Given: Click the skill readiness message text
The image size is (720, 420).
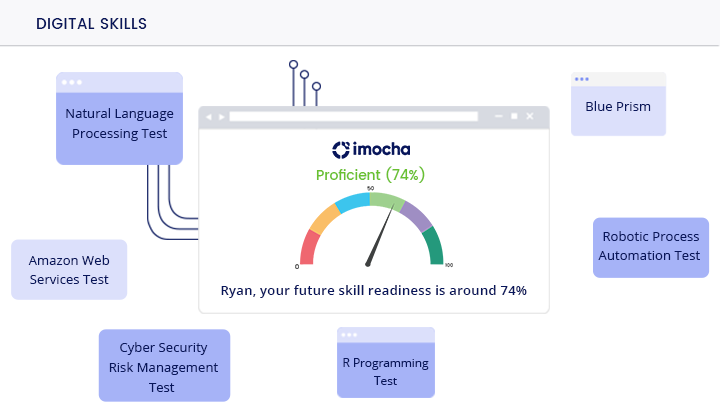Looking at the screenshot, I should (373, 291).
